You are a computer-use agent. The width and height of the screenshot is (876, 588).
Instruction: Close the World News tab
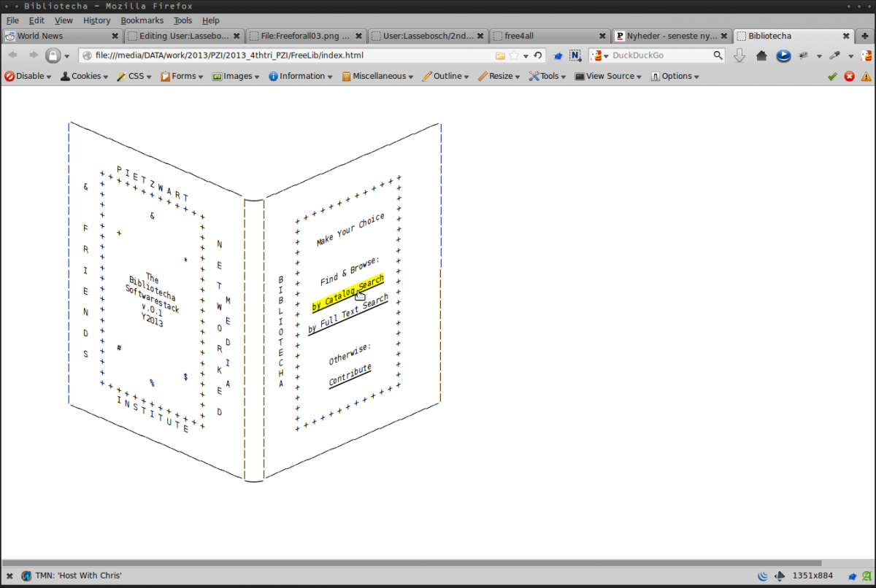(x=115, y=36)
